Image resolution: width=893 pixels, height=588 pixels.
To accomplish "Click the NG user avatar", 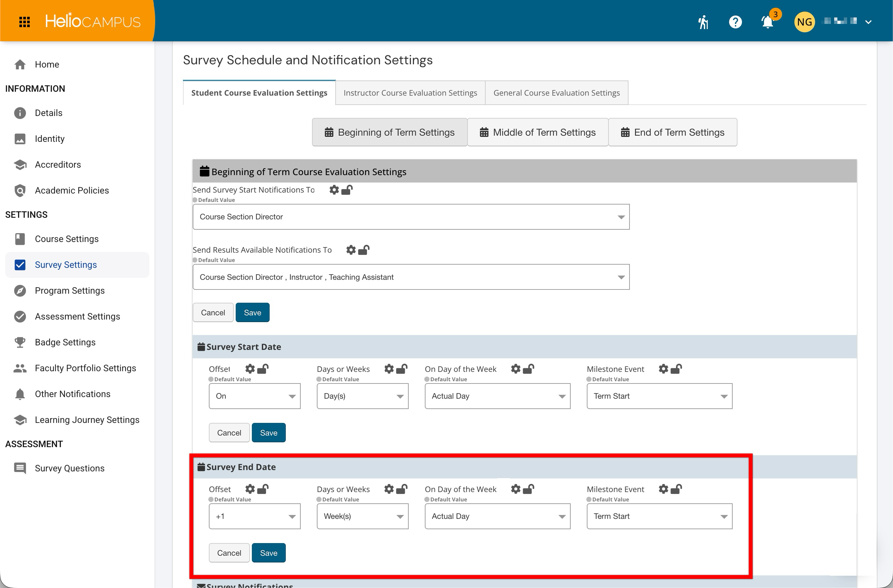I will click(x=804, y=22).
